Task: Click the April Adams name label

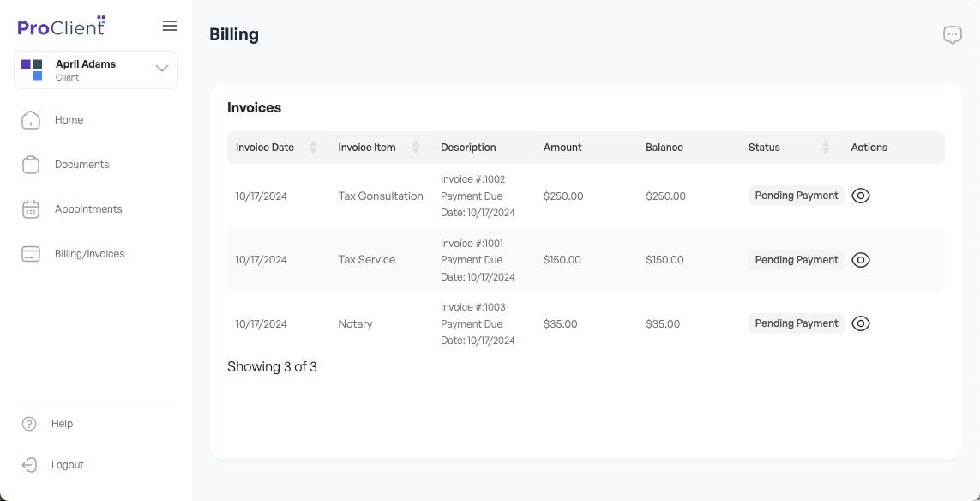Action: click(x=86, y=63)
